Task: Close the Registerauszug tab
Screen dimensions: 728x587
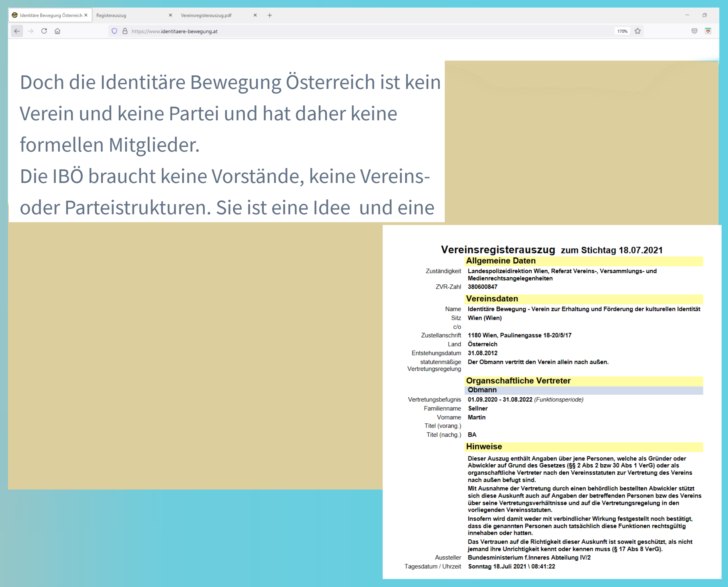Action: (170, 15)
